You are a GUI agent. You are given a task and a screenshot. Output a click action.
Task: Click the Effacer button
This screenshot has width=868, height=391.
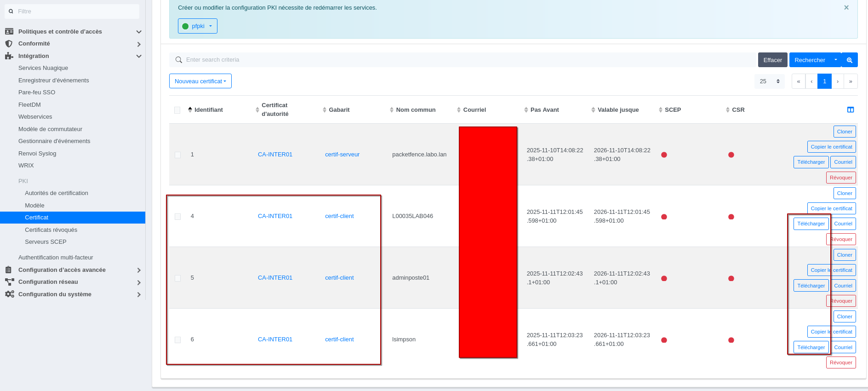(x=772, y=60)
